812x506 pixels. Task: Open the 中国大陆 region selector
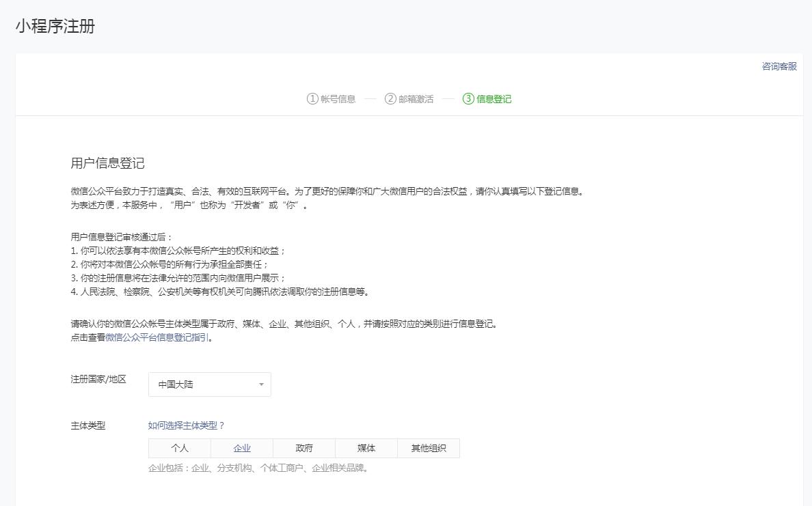209,384
